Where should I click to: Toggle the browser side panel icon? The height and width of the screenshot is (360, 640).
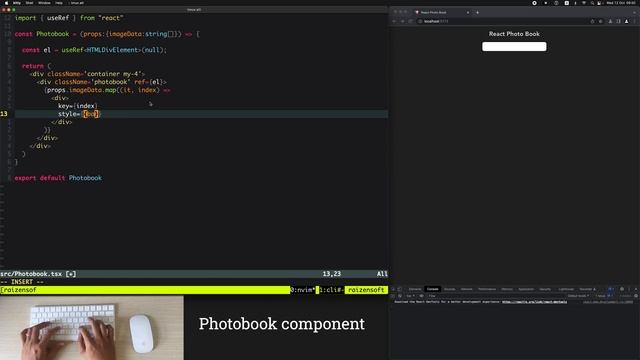point(618,21)
